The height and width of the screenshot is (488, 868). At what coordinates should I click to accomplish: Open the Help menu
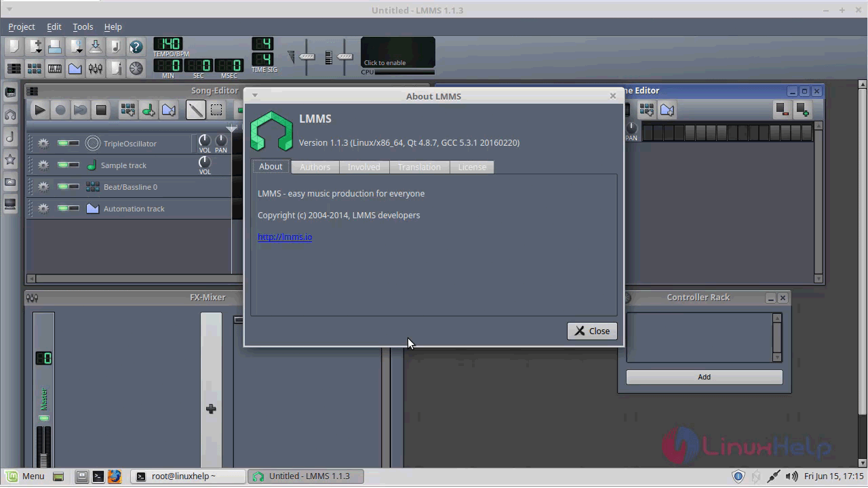point(113,26)
